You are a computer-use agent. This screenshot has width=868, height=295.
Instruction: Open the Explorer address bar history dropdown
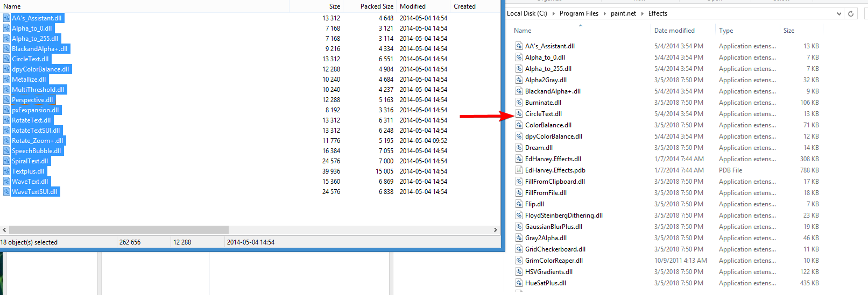pyautogui.click(x=839, y=13)
